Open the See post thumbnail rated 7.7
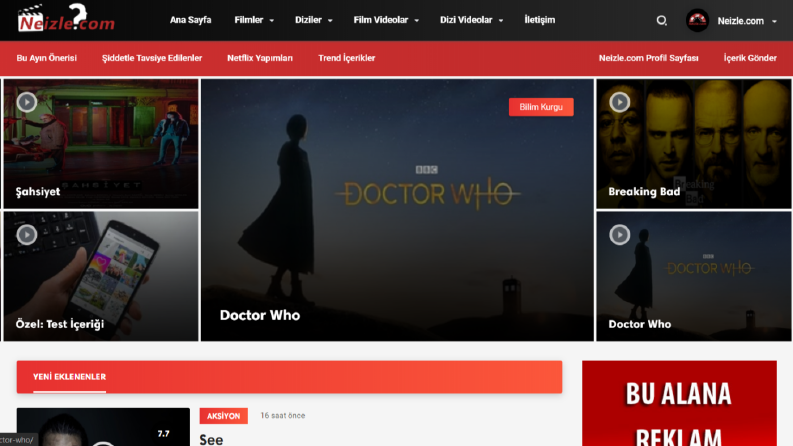This screenshot has height=446, width=793. click(103, 427)
